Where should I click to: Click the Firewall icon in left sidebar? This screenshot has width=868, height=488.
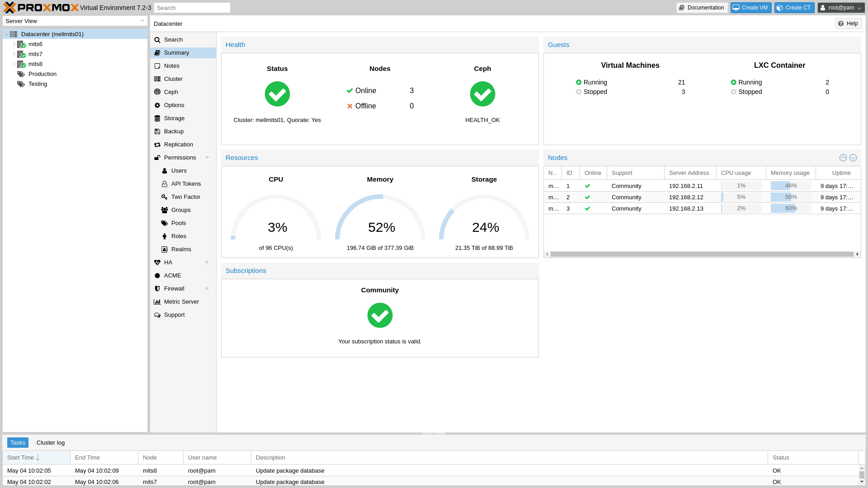point(157,288)
